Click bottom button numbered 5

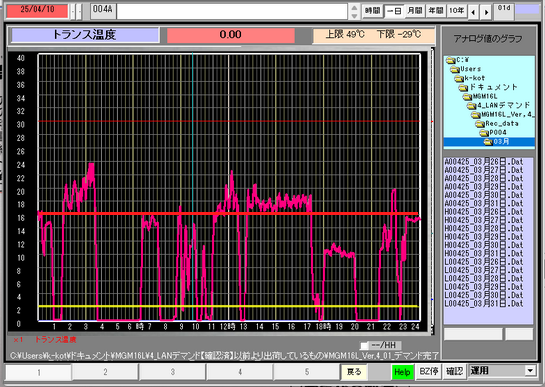(x=307, y=372)
